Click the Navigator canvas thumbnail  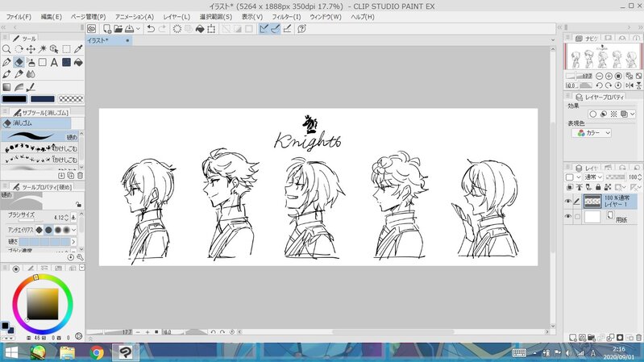point(603,56)
